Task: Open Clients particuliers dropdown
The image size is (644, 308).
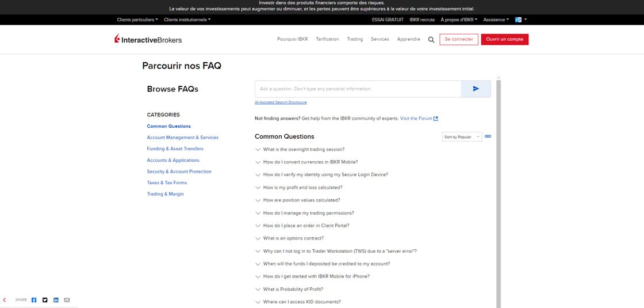Action: 137,20
